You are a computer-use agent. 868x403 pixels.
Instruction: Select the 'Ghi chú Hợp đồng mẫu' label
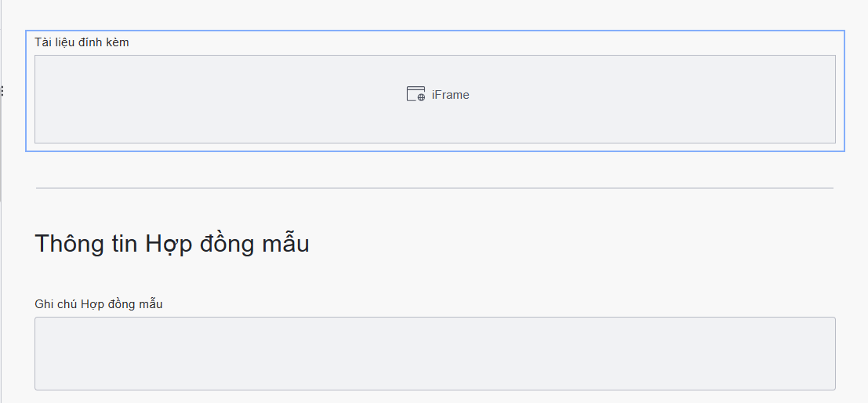click(99, 304)
